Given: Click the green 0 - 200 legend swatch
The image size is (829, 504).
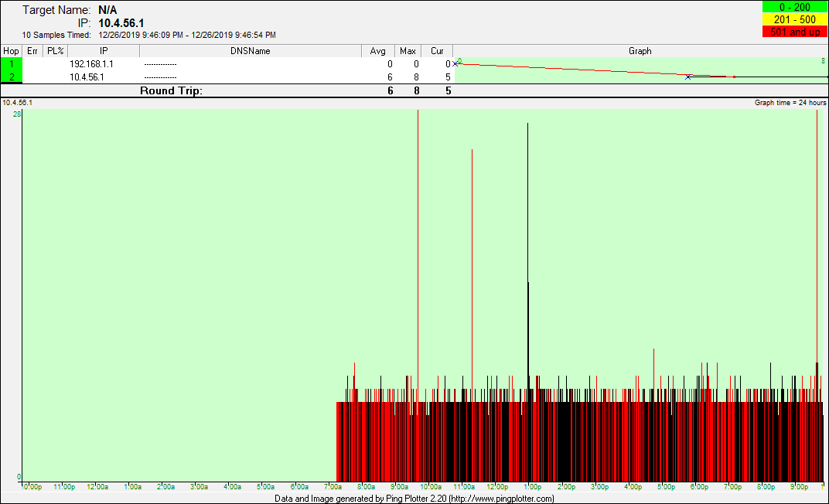Looking at the screenshot, I should pos(794,7).
